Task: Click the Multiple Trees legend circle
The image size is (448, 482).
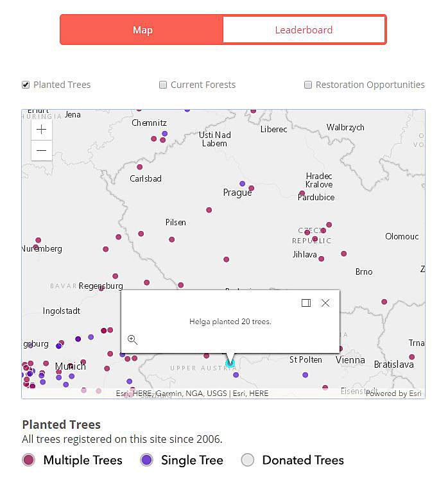Action: click(x=29, y=460)
